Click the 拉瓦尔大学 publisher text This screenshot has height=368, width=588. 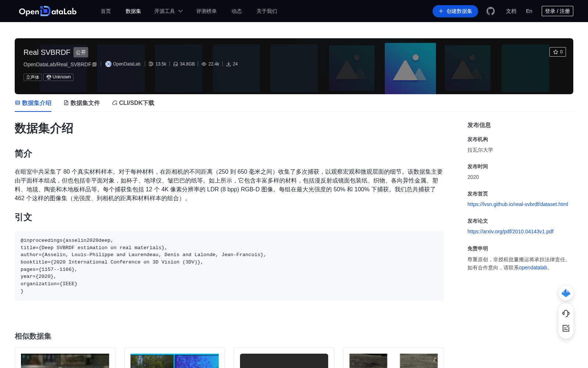click(480, 150)
